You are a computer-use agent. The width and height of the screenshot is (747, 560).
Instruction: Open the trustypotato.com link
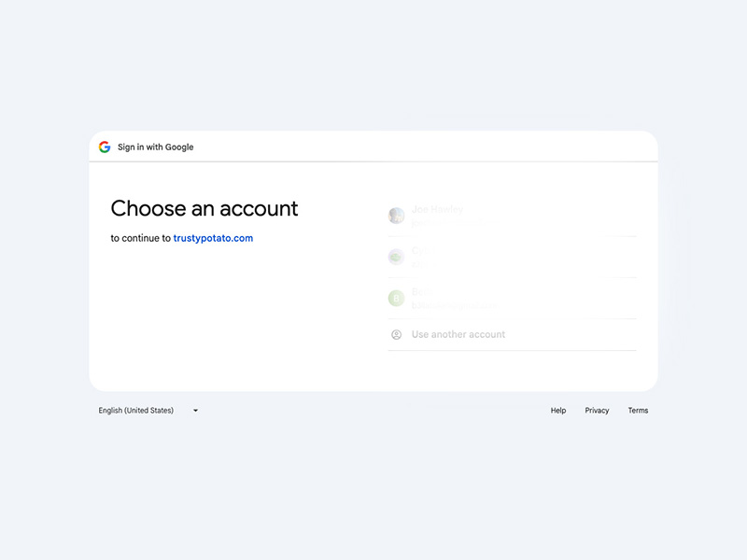coord(213,238)
